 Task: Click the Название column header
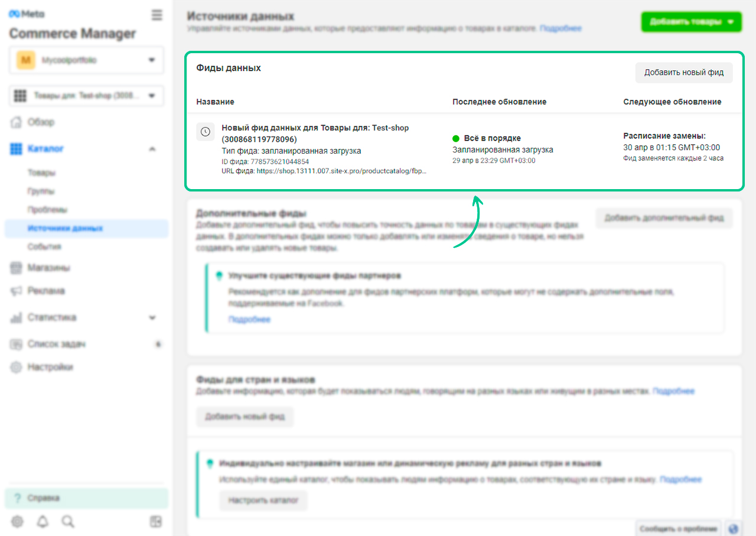215,102
